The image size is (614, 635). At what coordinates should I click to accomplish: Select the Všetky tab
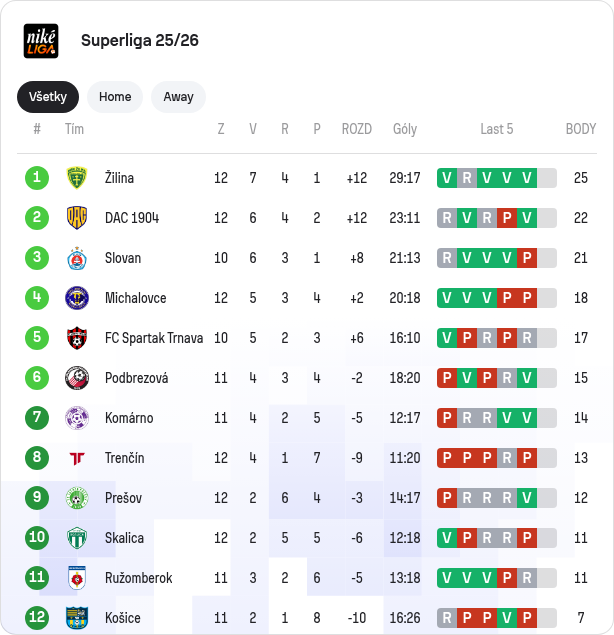48,97
